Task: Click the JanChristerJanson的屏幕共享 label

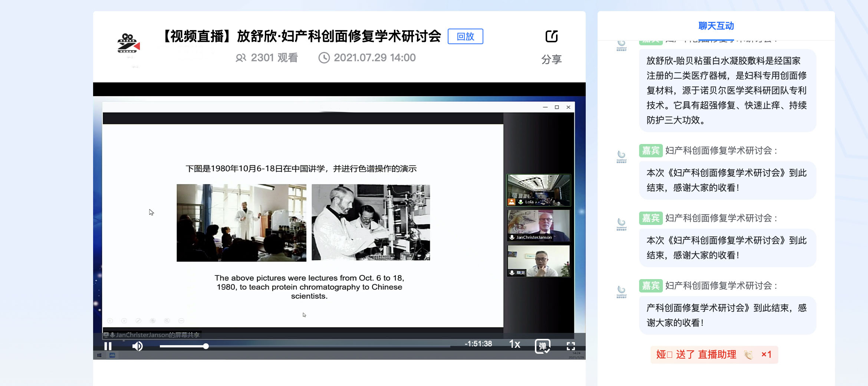Action: coord(158,335)
